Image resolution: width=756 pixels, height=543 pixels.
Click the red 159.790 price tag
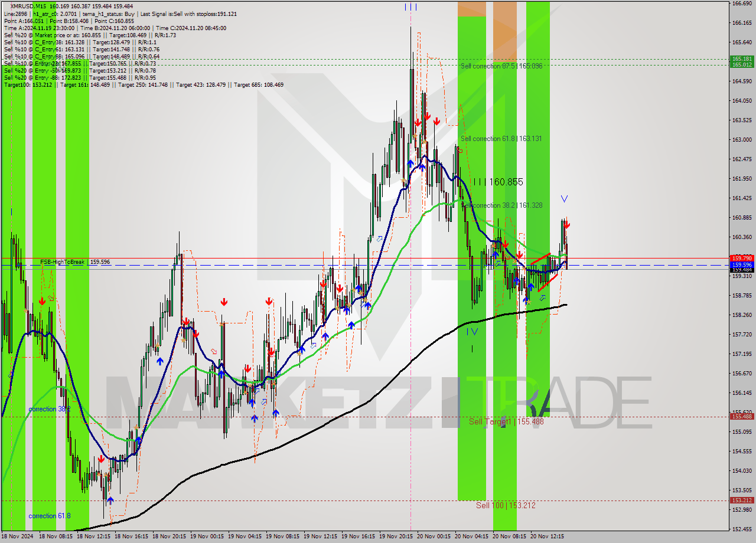click(742, 258)
